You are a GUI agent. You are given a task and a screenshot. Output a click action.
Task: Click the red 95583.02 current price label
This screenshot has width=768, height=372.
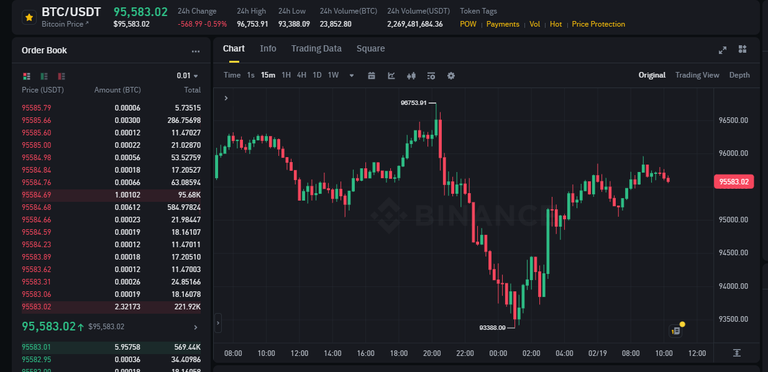coord(734,182)
